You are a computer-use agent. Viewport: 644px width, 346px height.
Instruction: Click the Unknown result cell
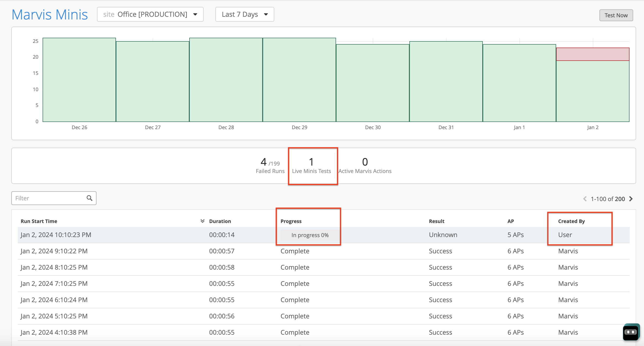(x=443, y=235)
